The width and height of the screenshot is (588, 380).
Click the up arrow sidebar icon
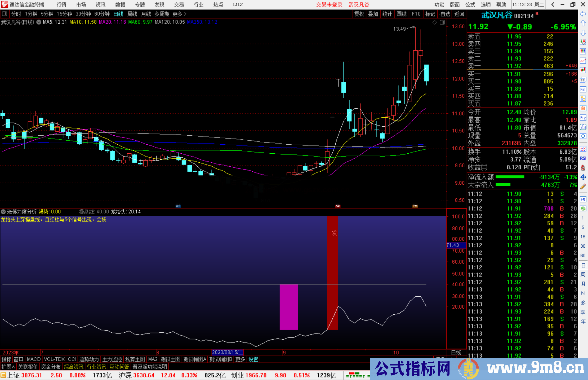583,23
